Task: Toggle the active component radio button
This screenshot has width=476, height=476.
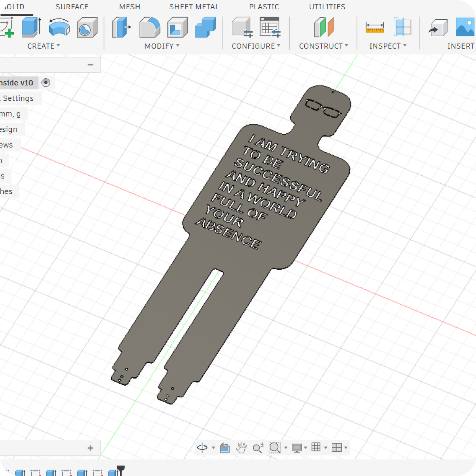Action: pyautogui.click(x=46, y=83)
